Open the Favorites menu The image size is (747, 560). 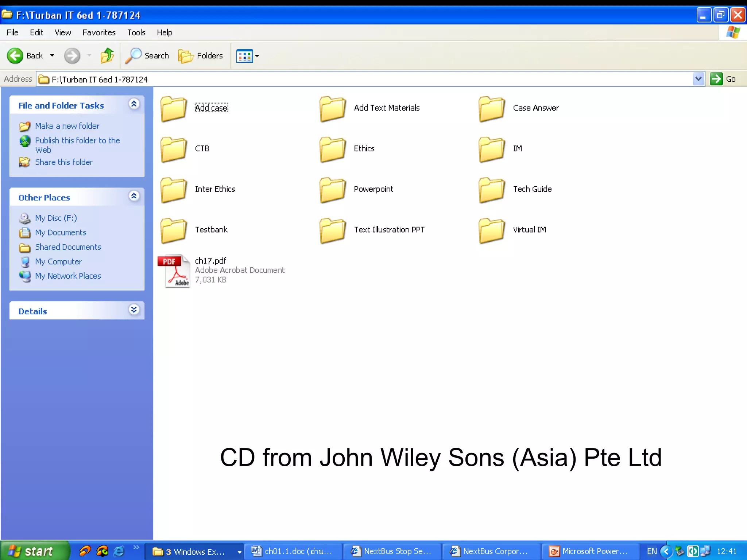99,32
